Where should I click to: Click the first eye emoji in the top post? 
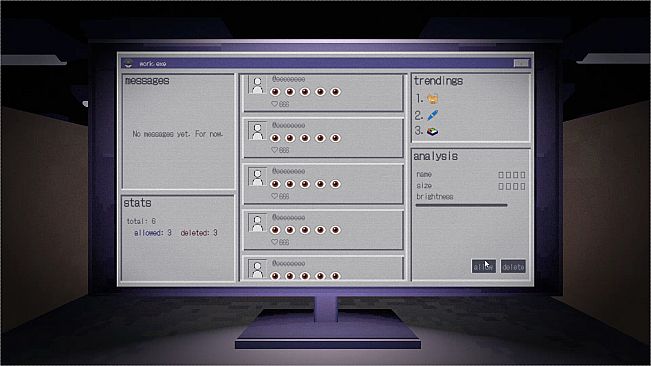[275, 92]
